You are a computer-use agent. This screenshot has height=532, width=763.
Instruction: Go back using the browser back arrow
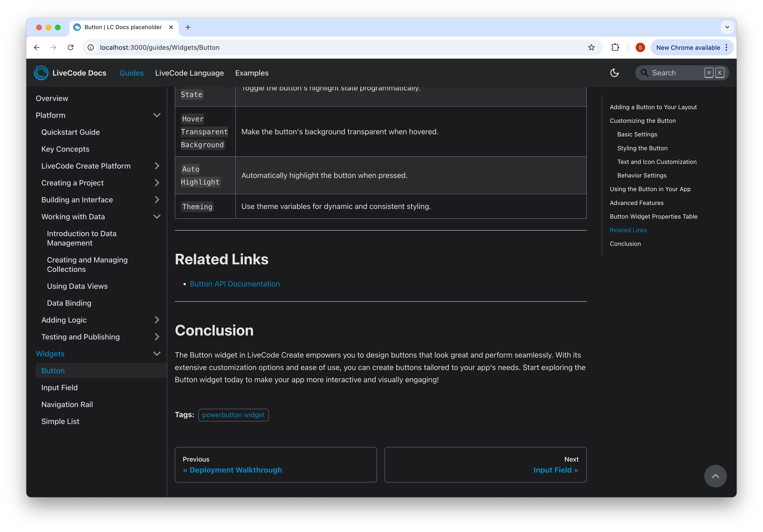37,47
